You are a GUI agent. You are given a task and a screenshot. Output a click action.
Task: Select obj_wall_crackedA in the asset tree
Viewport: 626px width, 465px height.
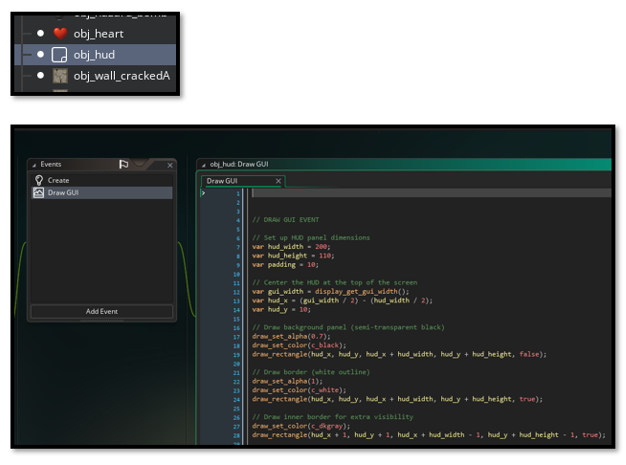[121, 76]
